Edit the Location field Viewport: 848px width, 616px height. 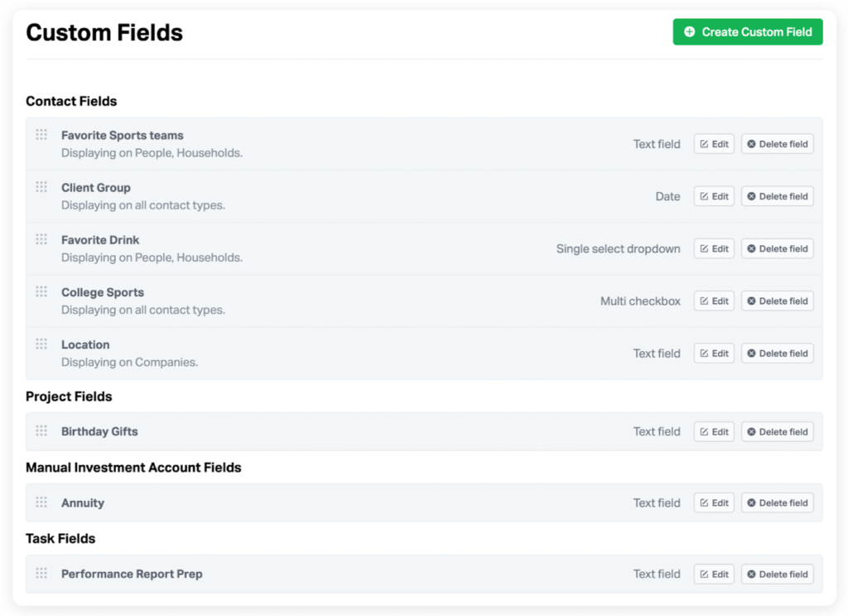(x=713, y=353)
